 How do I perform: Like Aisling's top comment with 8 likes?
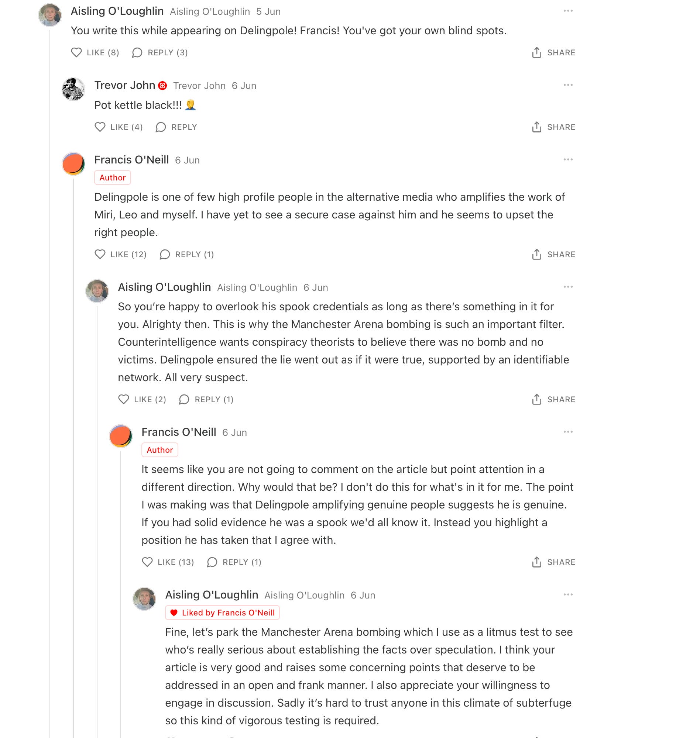point(95,52)
